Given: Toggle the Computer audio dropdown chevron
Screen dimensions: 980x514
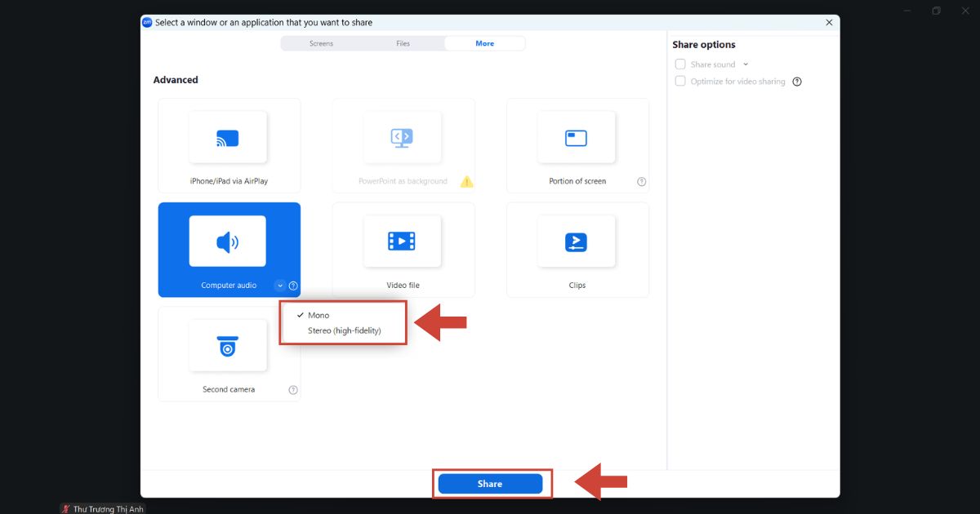Looking at the screenshot, I should [x=280, y=286].
